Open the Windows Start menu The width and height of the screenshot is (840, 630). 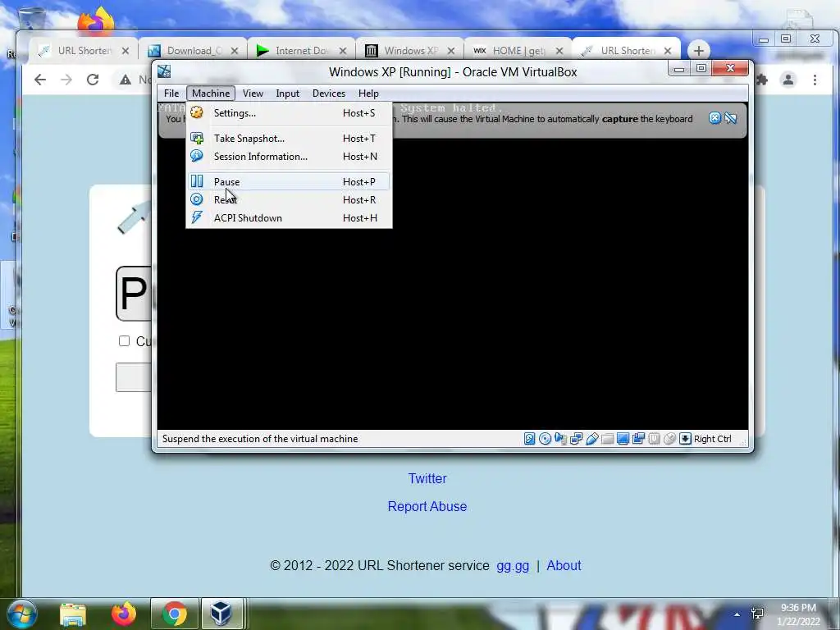[x=21, y=614]
